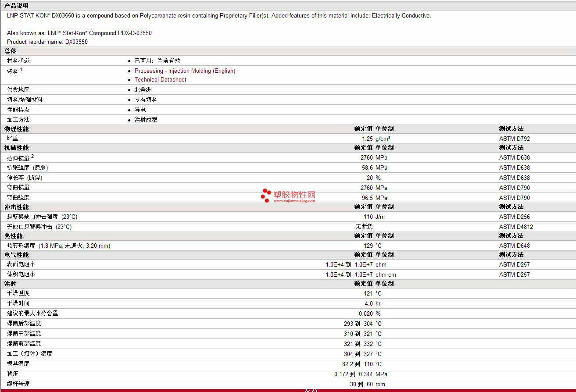Select the 专有填料 value
Viewport: 576px width, 392px height.
[x=146, y=100]
